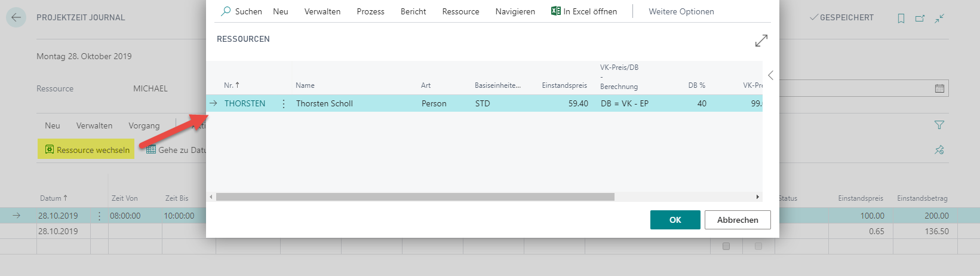This screenshot has width=980, height=276.
Task: Open row options for THORSTEN
Action: pos(283,103)
